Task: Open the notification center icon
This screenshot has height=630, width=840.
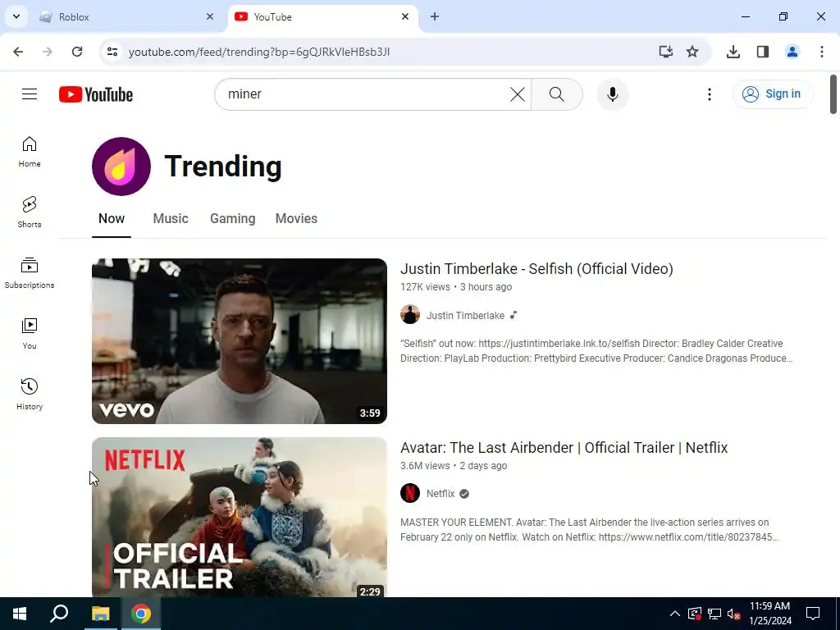Action: click(813, 614)
